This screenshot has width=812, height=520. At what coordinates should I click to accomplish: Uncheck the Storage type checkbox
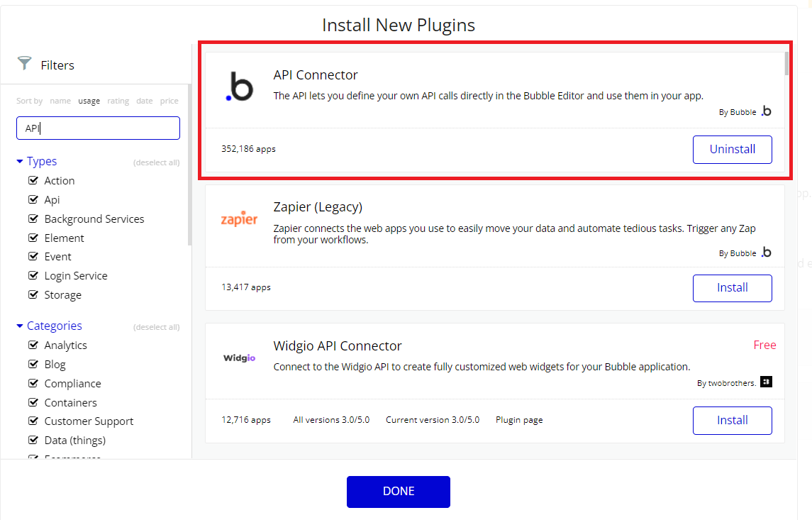[33, 294]
